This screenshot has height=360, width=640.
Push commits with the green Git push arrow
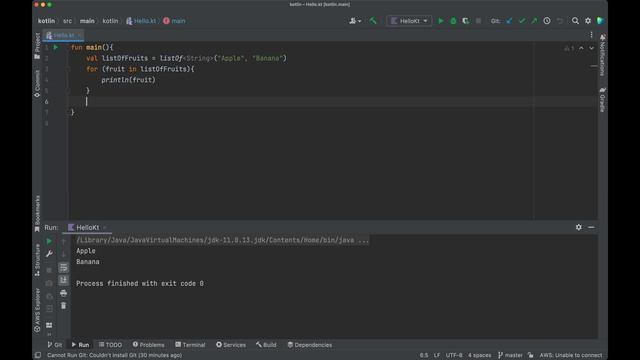pyautogui.click(x=534, y=21)
